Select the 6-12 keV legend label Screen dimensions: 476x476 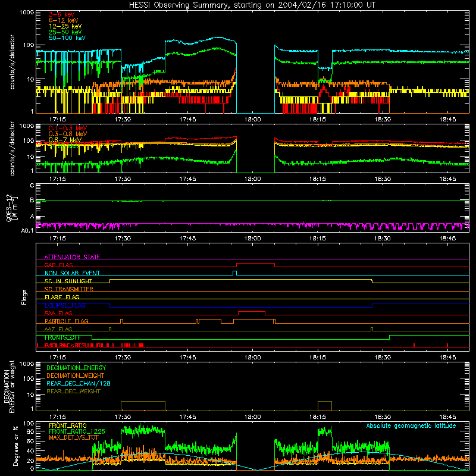(64, 20)
